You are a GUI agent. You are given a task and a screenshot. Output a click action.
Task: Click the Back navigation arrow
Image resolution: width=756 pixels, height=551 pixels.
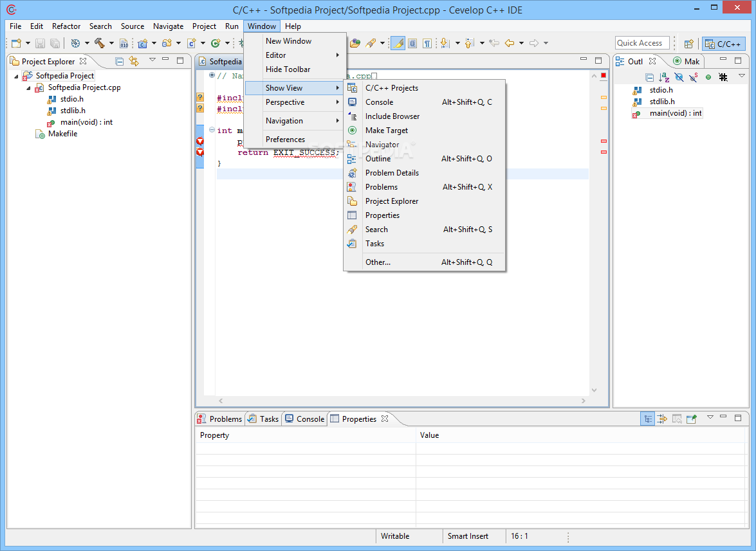(x=510, y=43)
